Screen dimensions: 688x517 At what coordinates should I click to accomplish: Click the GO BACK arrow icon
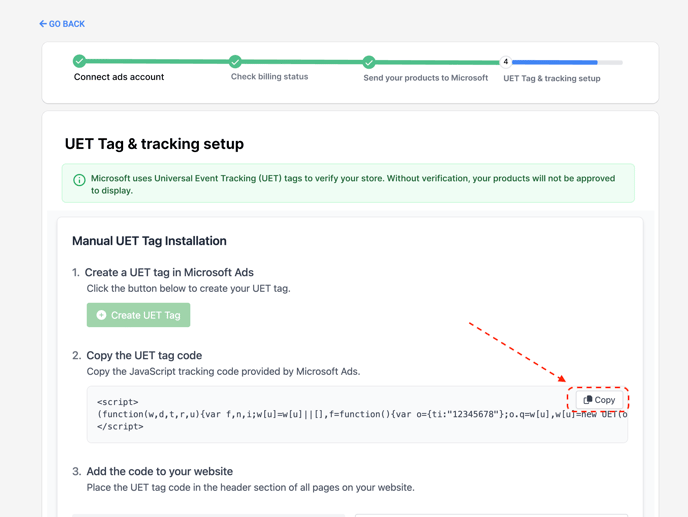coord(43,24)
